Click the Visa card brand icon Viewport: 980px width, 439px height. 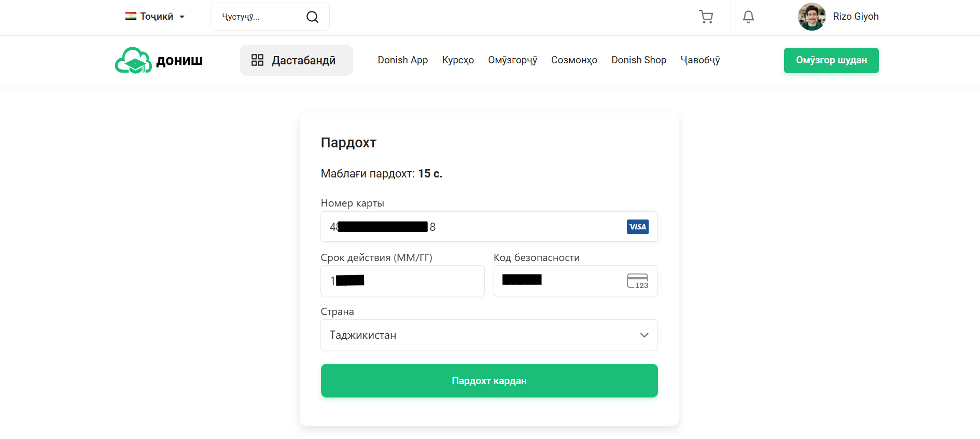click(x=637, y=227)
